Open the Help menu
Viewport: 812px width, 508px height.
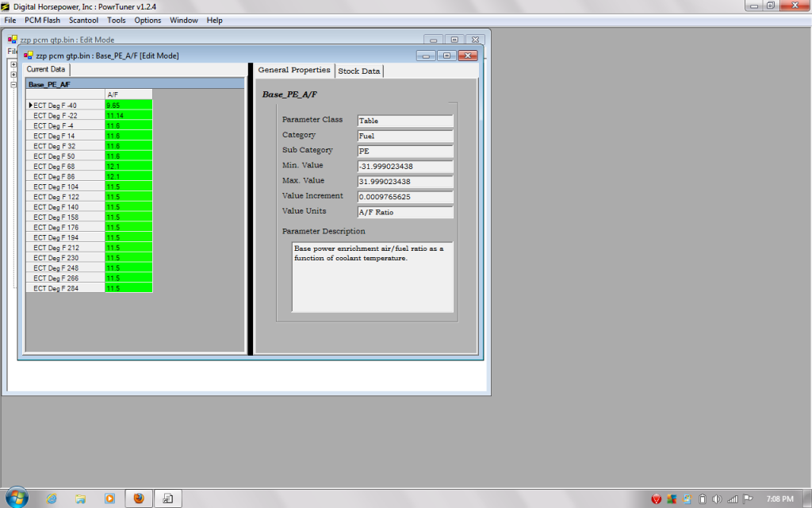(x=214, y=20)
